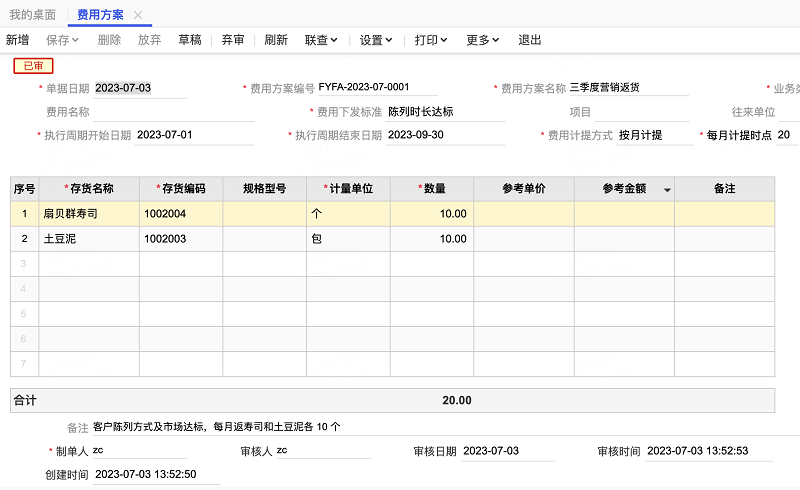Click the 草稿 toolbar button

click(x=190, y=40)
